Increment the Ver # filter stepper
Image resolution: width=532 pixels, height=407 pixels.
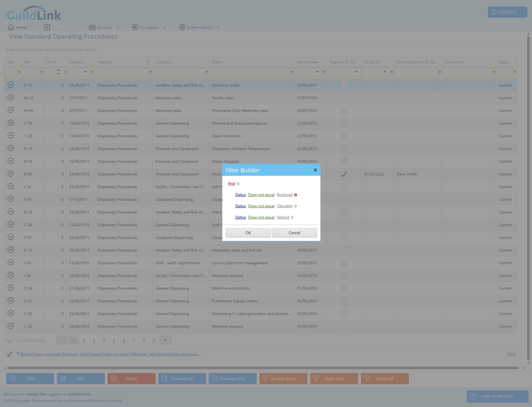point(58,70)
